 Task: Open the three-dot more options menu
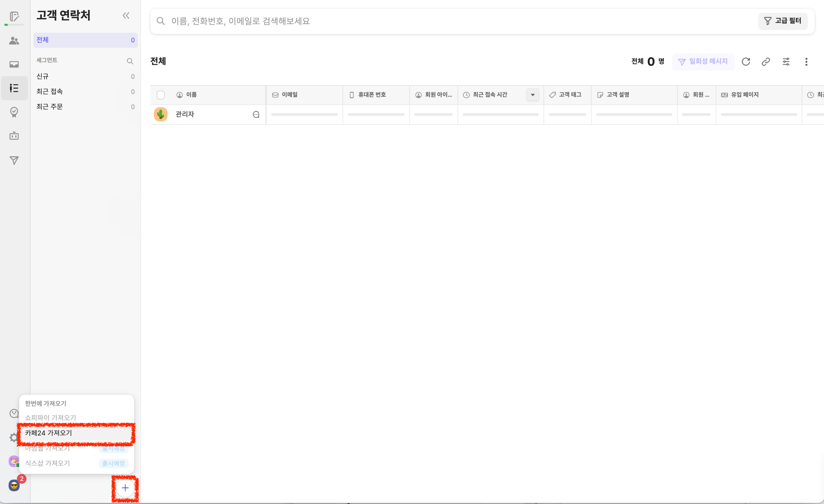(x=806, y=62)
